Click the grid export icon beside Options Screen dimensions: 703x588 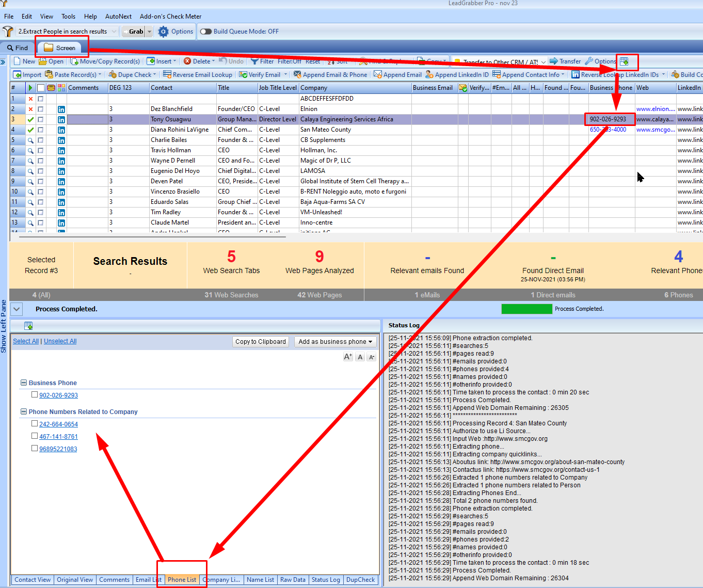[624, 61]
